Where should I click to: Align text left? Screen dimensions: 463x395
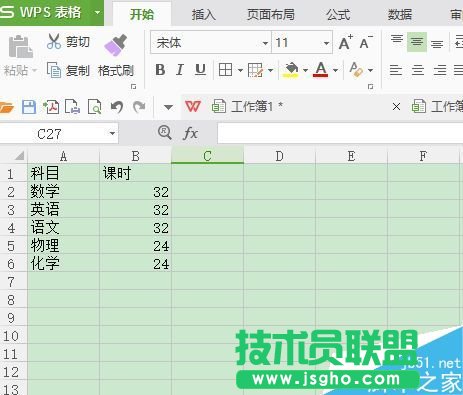[396, 70]
